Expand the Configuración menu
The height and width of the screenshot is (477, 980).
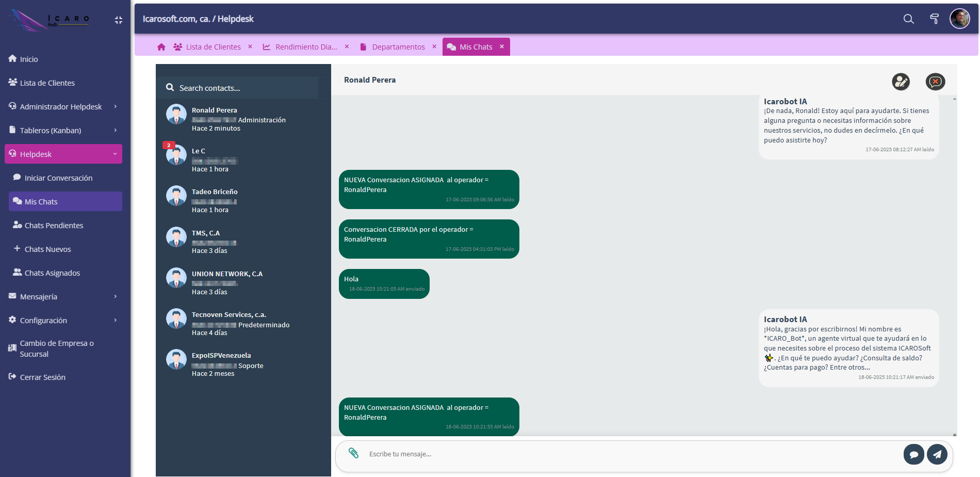click(63, 320)
